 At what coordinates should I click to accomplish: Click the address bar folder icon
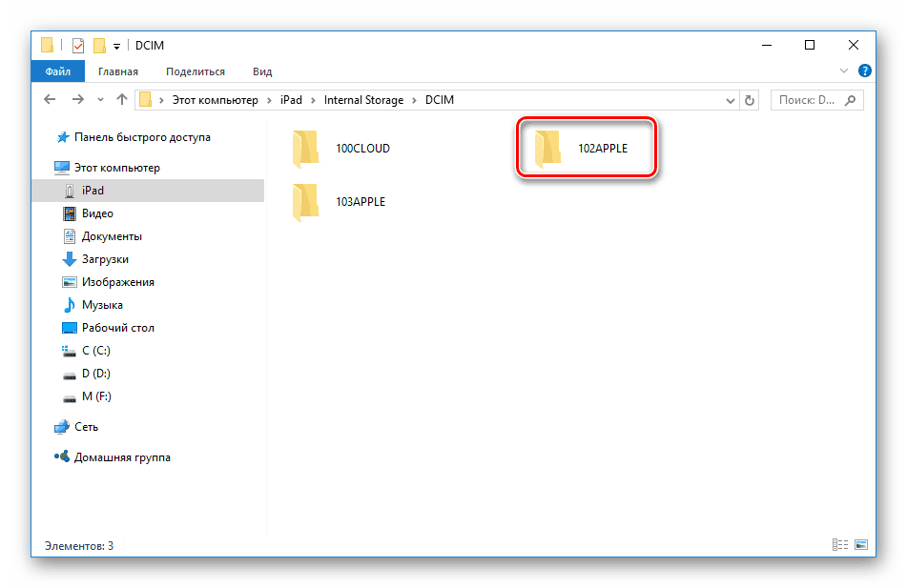pos(145,100)
